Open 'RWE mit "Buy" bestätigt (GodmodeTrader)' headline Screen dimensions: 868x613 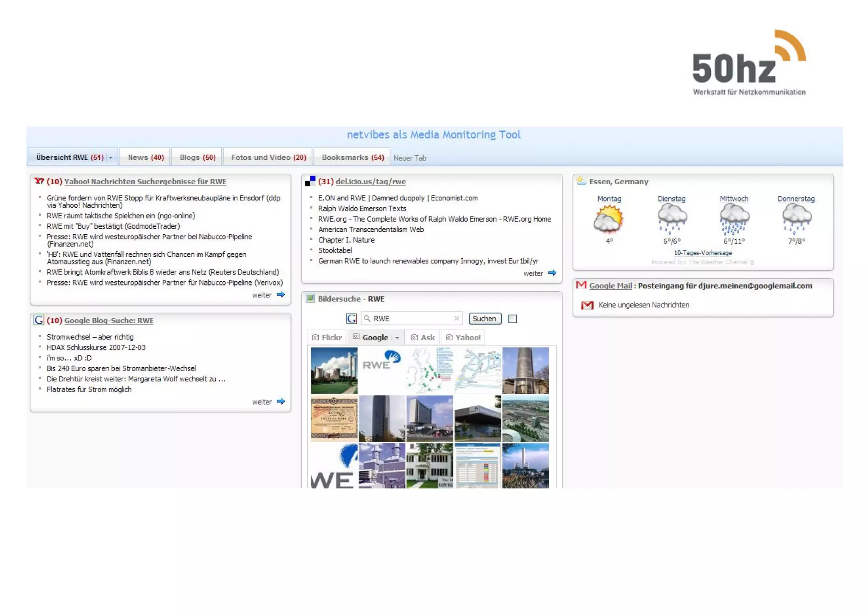coord(113,226)
